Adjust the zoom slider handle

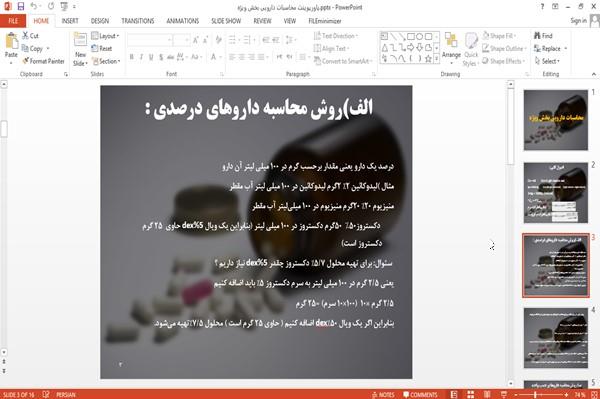[x=535, y=394]
